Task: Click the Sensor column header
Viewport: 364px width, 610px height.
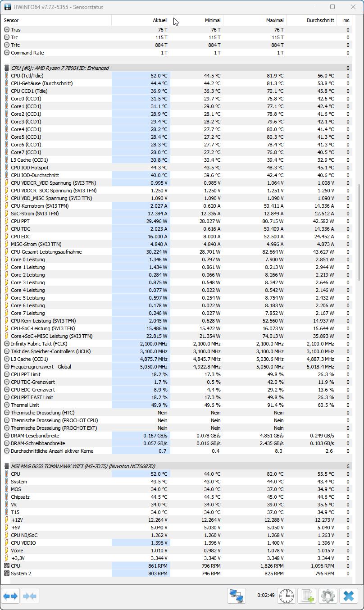Action: (56, 20)
